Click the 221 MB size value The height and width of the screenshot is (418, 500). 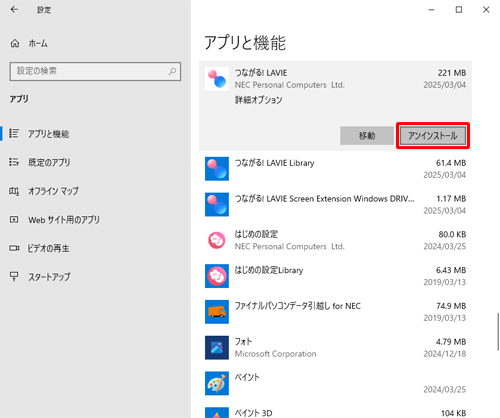[x=452, y=73]
